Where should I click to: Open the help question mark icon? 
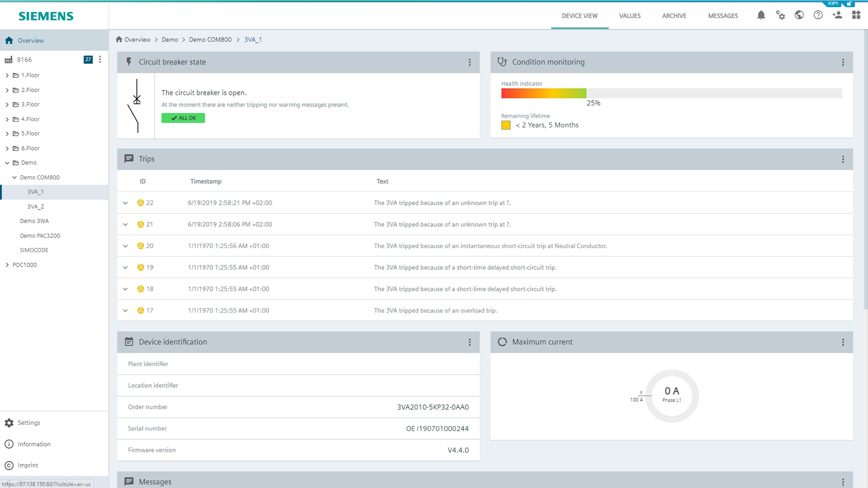pyautogui.click(x=818, y=15)
